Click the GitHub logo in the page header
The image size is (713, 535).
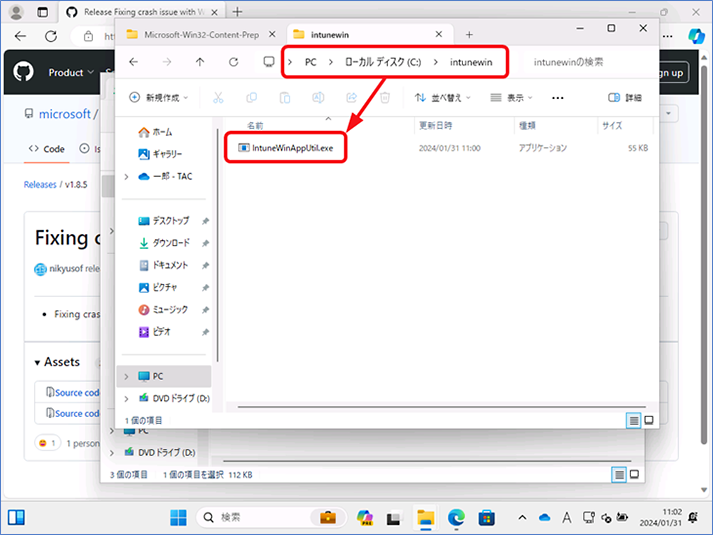[23, 72]
